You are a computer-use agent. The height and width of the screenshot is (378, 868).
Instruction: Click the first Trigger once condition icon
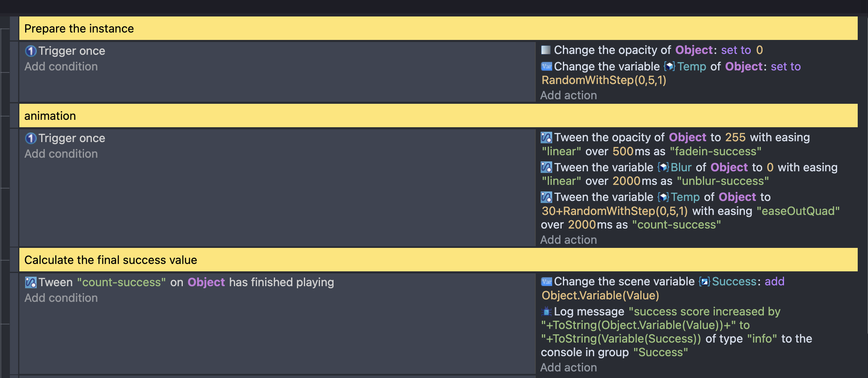click(30, 51)
